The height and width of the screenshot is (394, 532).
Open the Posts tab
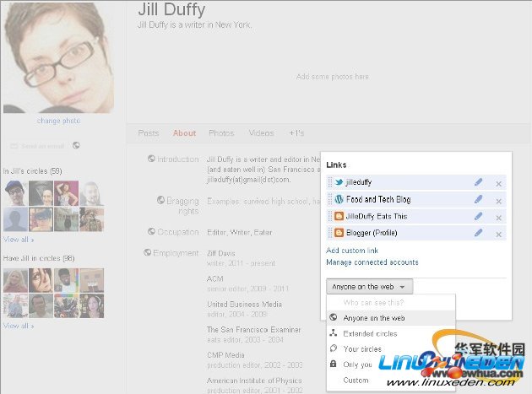pyautogui.click(x=149, y=133)
